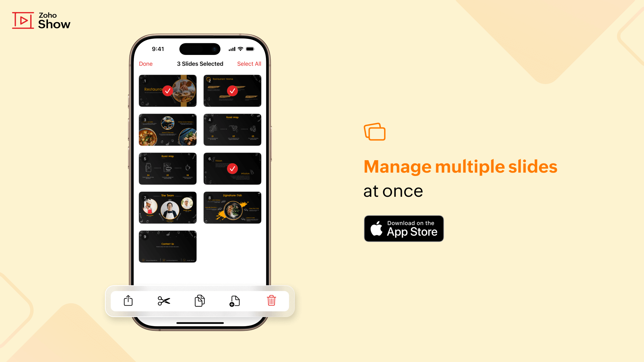Tap Done to exit selection mode

click(146, 63)
